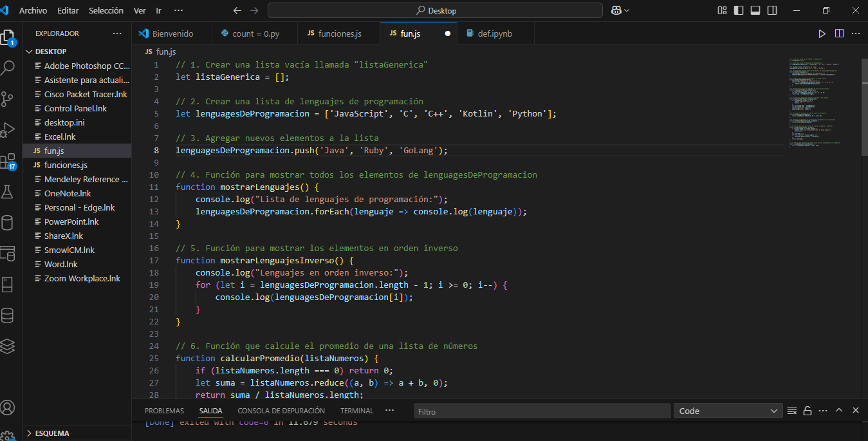The height and width of the screenshot is (441, 868).
Task: Select Cisco Packet Tracer.lnk file
Action: (x=77, y=94)
